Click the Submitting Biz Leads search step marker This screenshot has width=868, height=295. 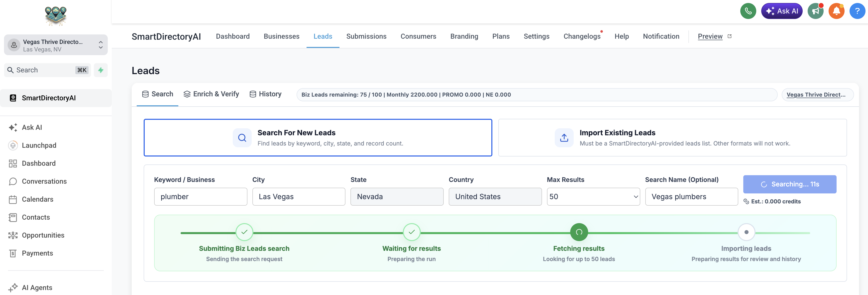(x=244, y=232)
